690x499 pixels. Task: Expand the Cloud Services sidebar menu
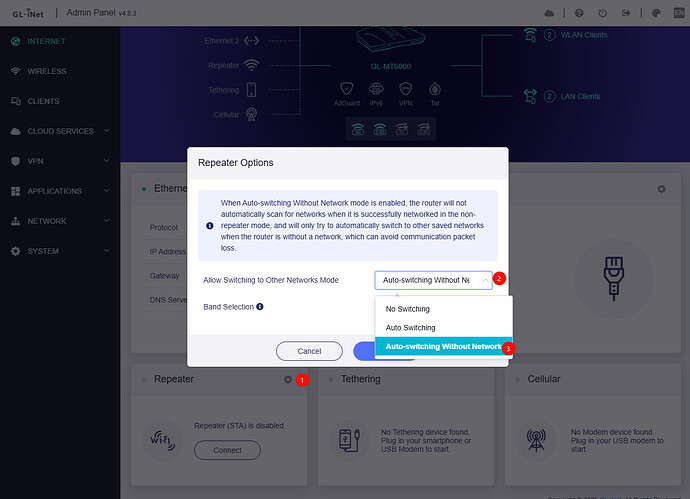coord(59,131)
